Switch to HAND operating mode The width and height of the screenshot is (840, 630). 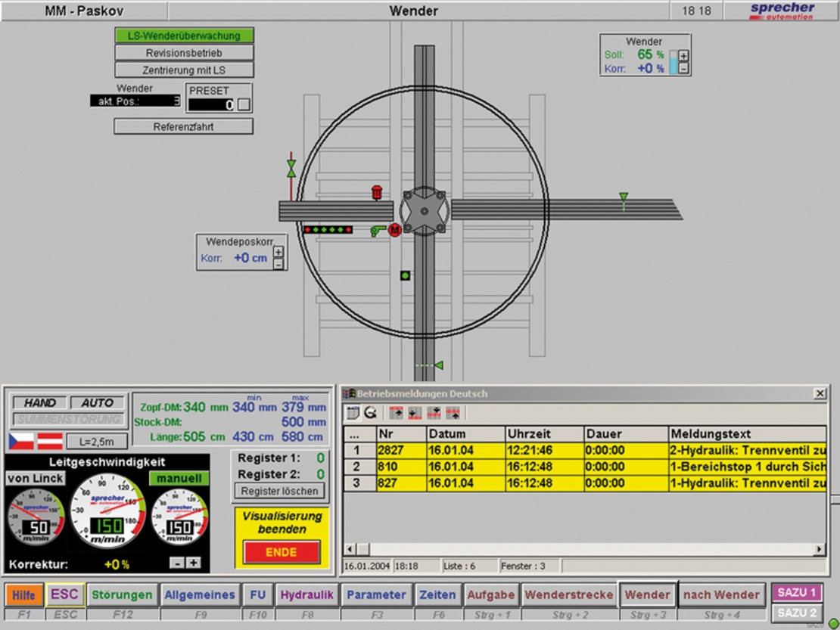pyautogui.click(x=39, y=403)
